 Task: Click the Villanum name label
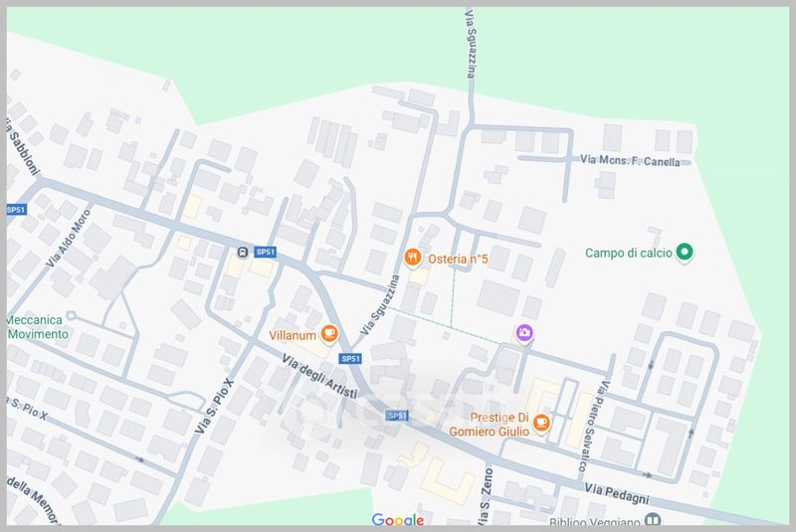(x=293, y=335)
